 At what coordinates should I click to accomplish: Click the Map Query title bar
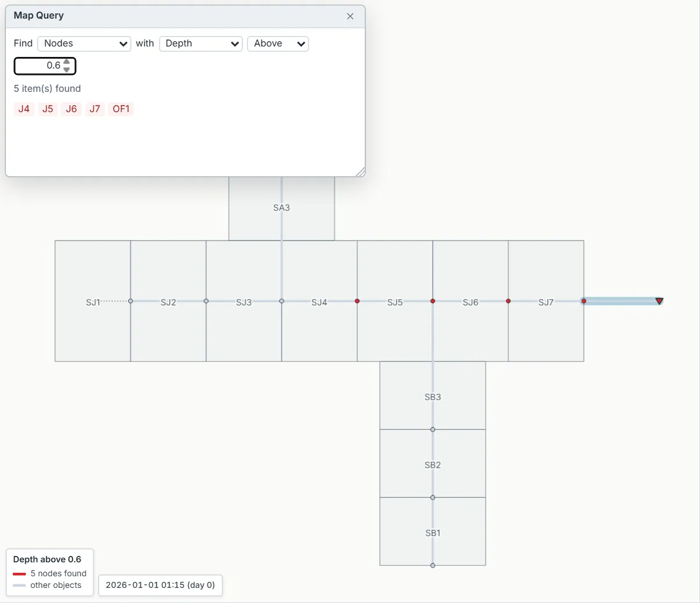[185, 16]
